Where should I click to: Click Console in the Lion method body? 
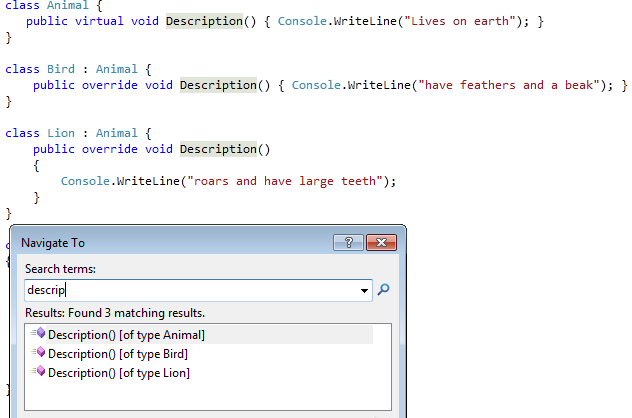click(x=85, y=181)
